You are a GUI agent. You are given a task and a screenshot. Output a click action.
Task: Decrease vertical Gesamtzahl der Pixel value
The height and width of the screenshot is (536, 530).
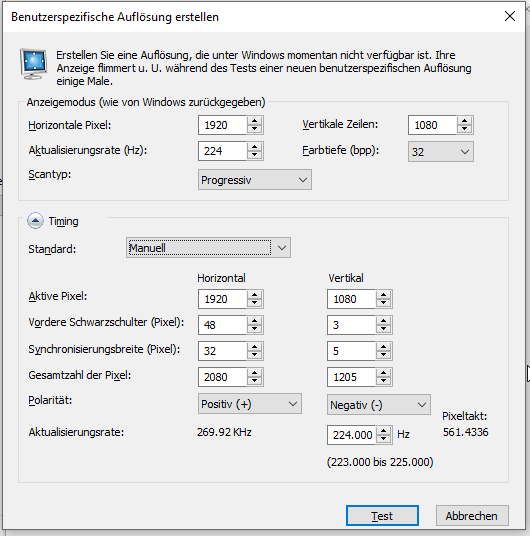pos(383,381)
